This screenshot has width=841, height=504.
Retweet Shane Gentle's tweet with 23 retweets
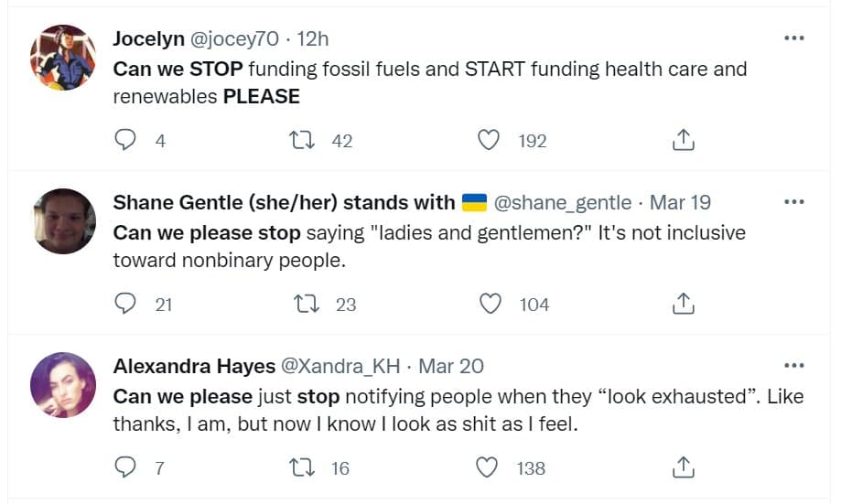point(299,304)
